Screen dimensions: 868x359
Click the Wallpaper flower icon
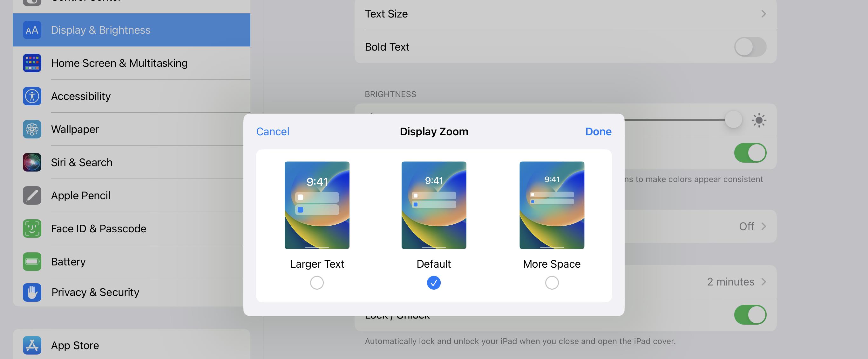pos(32,129)
